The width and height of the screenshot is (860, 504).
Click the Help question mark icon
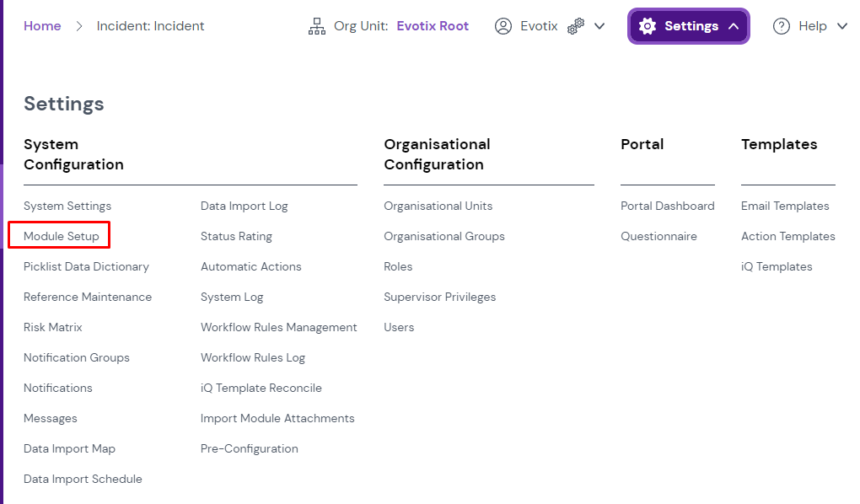pos(782,26)
